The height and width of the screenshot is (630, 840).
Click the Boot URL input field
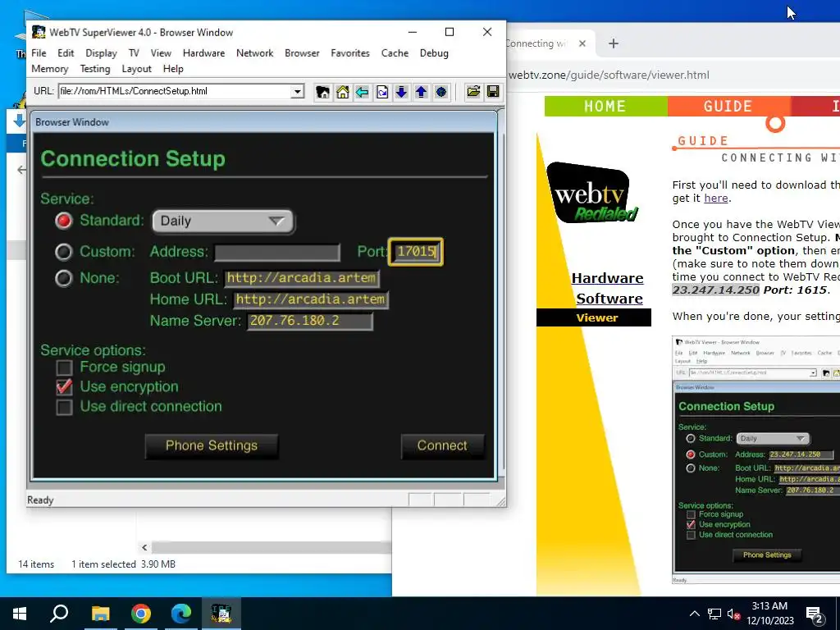pos(302,278)
